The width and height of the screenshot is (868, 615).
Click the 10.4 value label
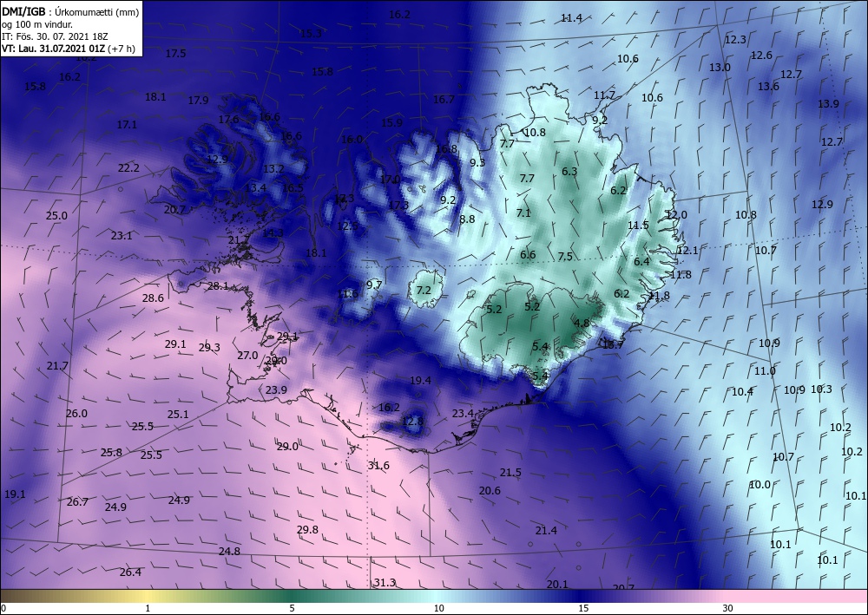click(742, 392)
